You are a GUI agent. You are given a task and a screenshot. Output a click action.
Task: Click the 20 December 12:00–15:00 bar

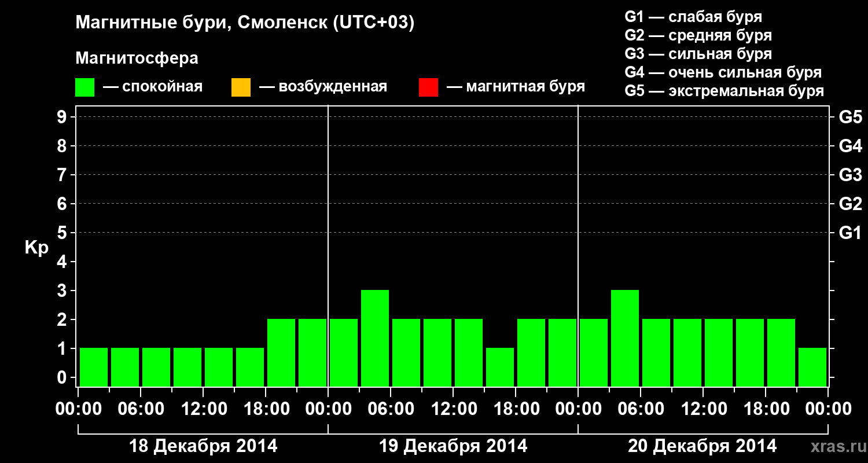point(719,352)
